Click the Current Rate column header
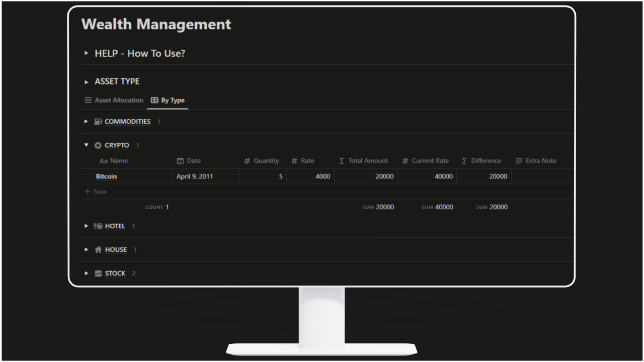 pos(427,161)
